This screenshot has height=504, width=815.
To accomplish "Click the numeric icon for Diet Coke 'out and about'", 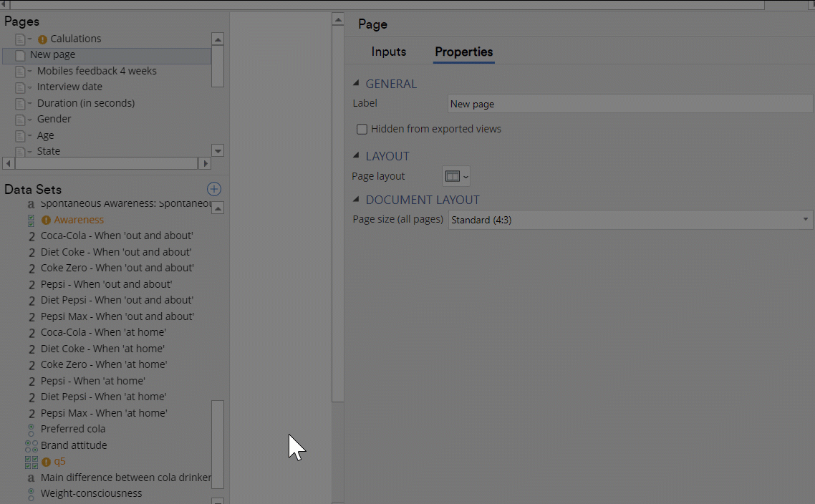I will pos(32,253).
